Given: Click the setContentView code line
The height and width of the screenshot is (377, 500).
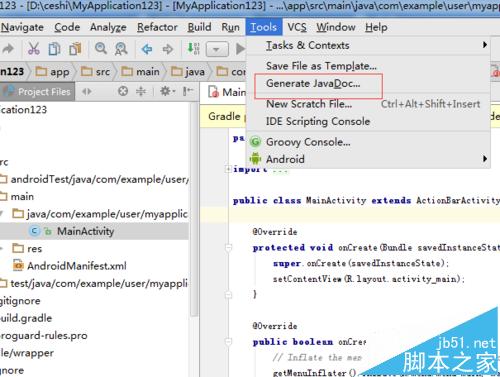Looking at the screenshot, I should coord(368,279).
